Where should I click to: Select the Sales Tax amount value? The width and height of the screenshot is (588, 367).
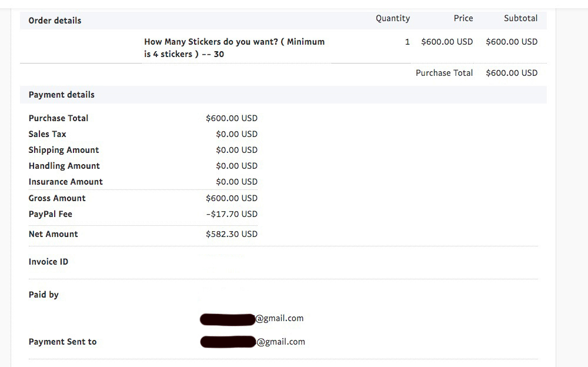[x=236, y=134]
